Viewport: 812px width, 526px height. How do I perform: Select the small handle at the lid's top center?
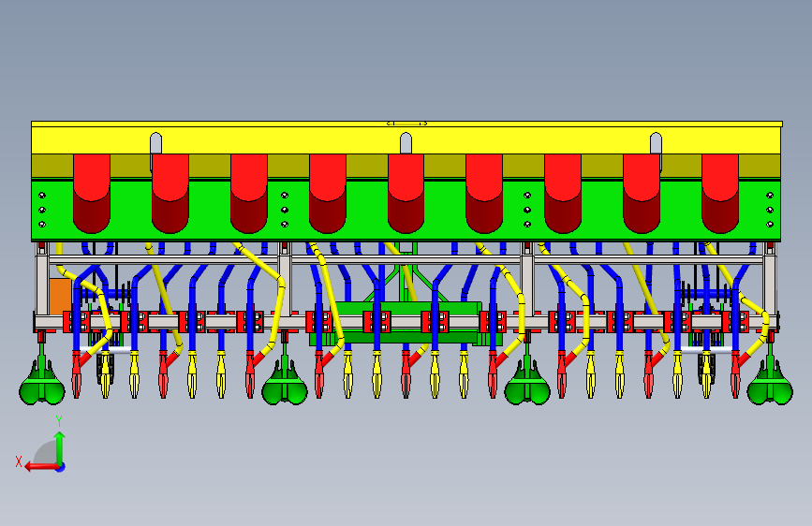pos(407,124)
